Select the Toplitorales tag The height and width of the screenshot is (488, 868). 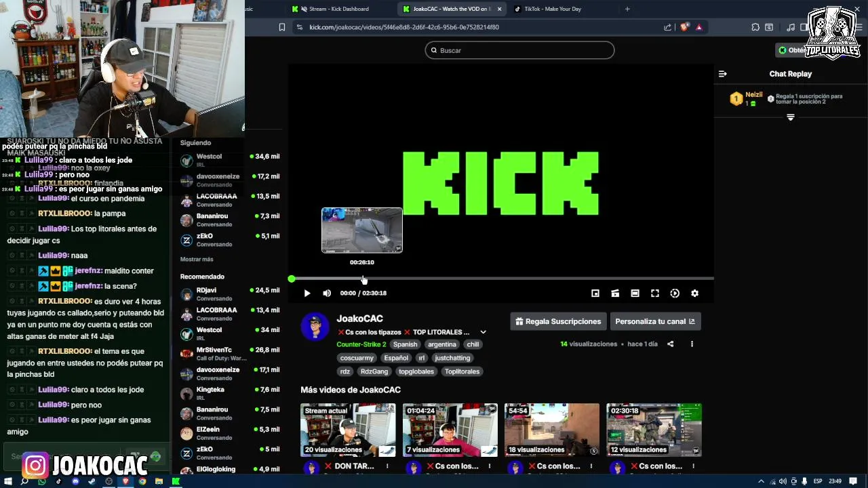click(462, 371)
